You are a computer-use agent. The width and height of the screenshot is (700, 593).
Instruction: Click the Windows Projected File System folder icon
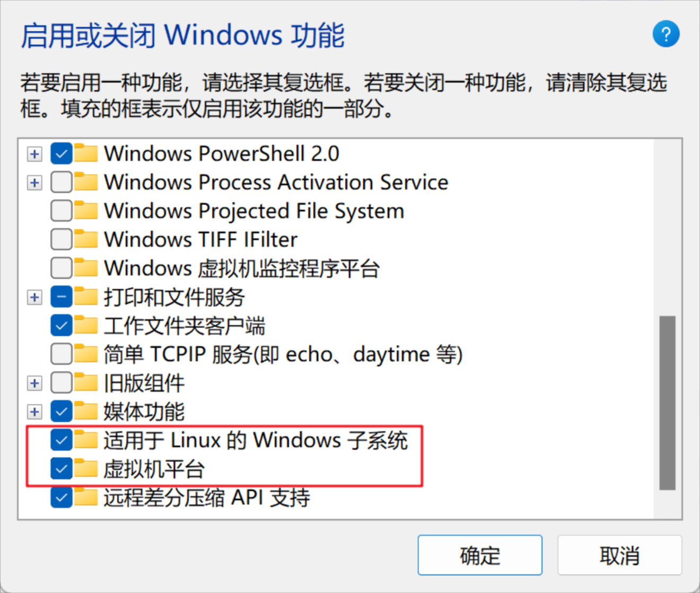(x=86, y=211)
